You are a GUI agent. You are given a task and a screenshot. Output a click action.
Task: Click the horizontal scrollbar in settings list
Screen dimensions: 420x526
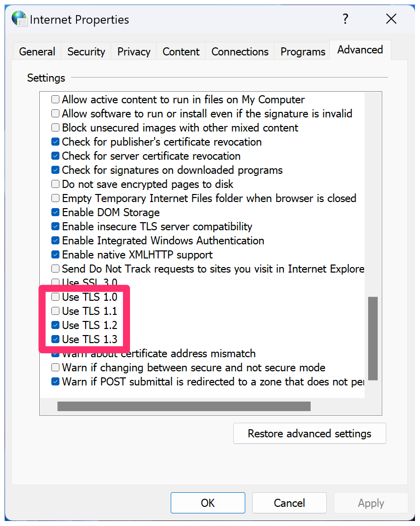184,406
